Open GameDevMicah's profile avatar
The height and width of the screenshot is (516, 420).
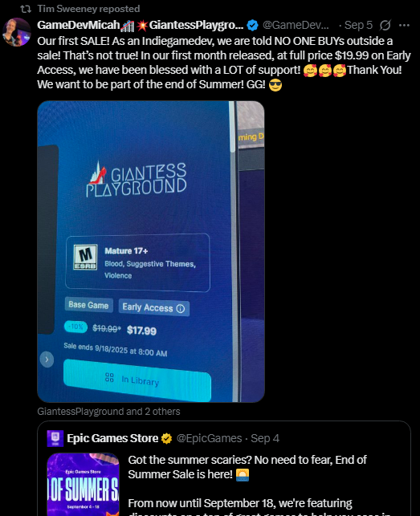[x=17, y=32]
